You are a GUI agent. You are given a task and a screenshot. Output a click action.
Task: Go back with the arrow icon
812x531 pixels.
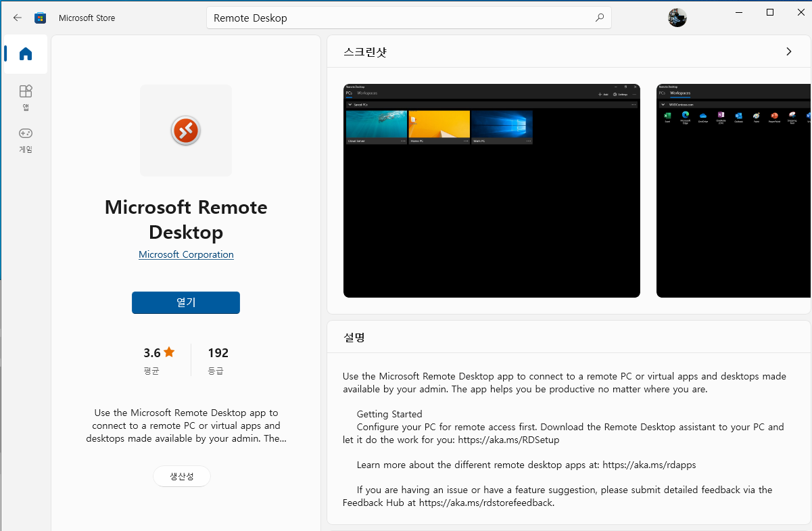(x=18, y=18)
